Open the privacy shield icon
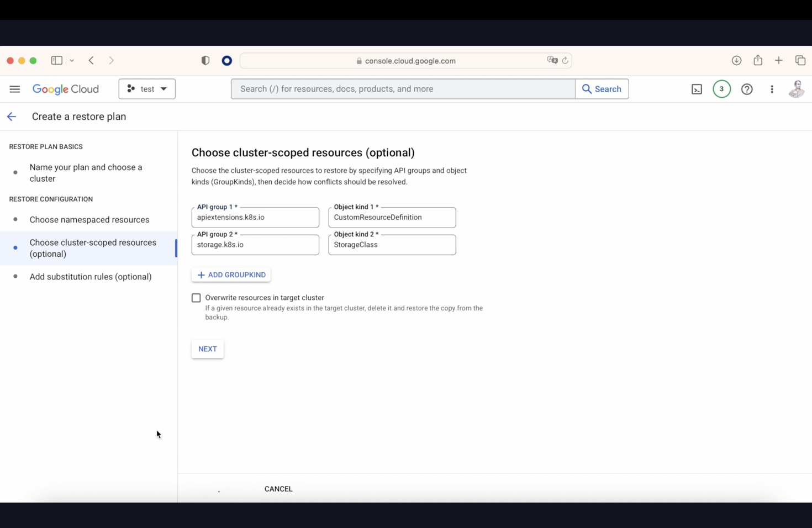Viewport: 812px width, 528px height. coord(205,61)
